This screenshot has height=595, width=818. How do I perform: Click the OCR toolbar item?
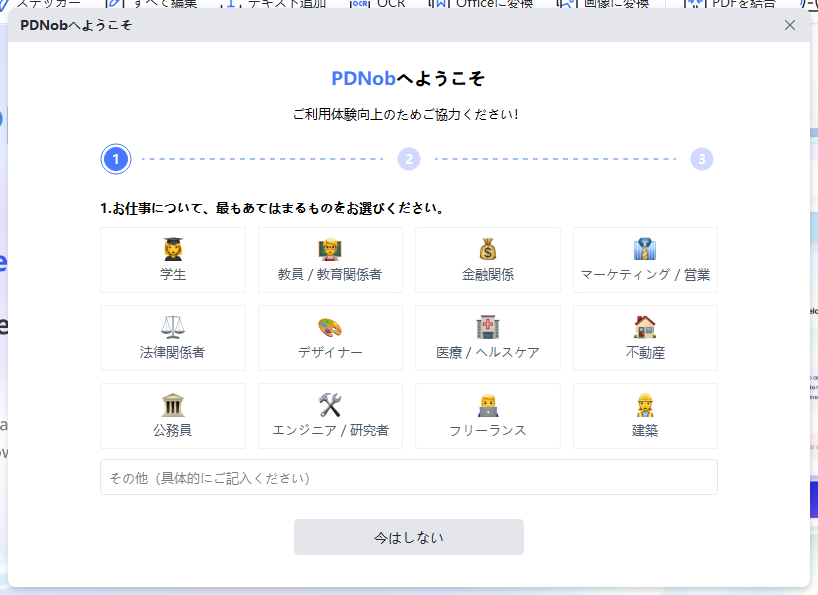pyautogui.click(x=380, y=4)
